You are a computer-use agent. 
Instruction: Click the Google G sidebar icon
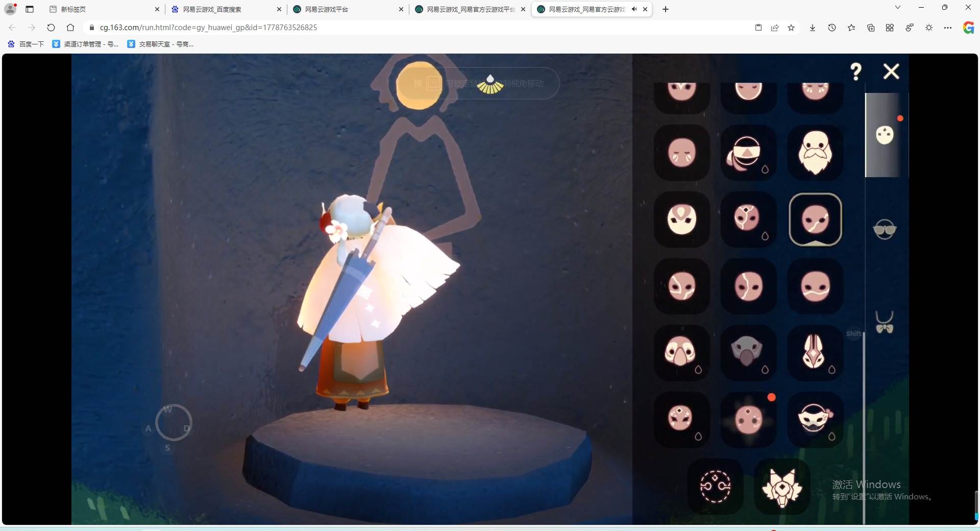(968, 28)
